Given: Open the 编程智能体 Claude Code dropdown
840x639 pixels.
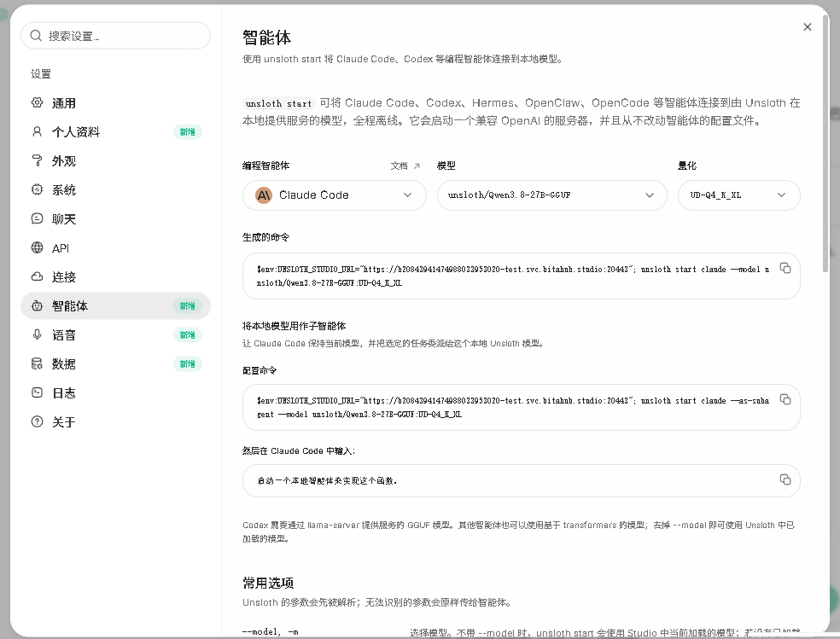Looking at the screenshot, I should (335, 195).
